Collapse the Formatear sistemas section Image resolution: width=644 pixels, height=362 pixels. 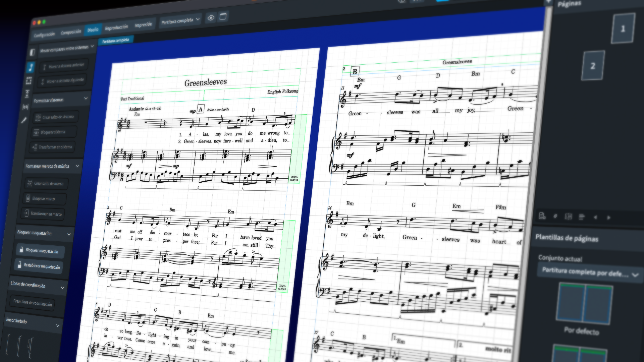point(86,98)
